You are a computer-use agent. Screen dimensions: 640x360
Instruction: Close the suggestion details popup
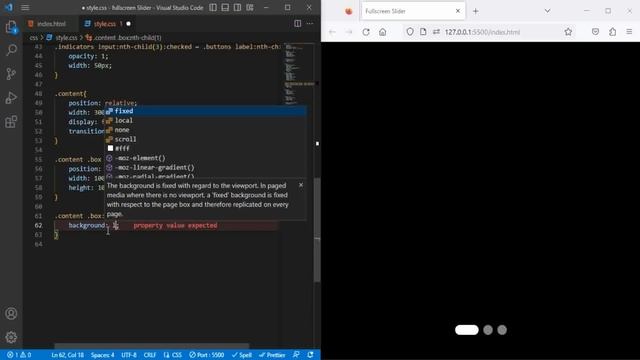point(301,185)
